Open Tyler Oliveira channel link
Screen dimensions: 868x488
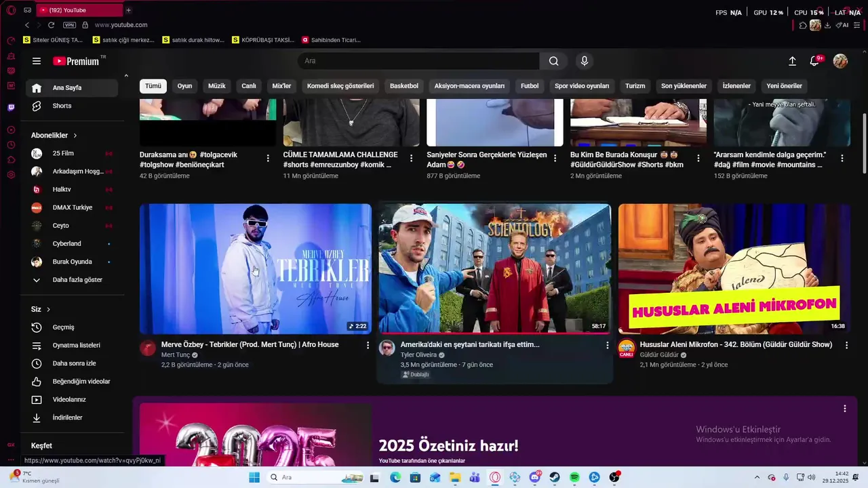click(x=418, y=355)
